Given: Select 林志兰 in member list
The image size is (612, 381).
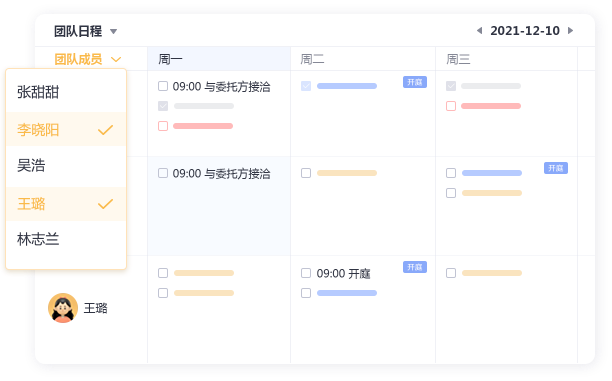Looking at the screenshot, I should coord(66,239).
